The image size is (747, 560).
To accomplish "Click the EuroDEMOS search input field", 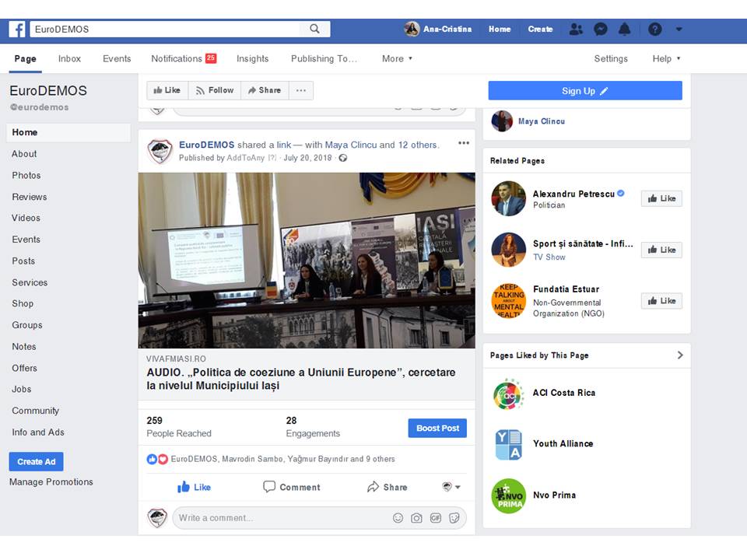I will [x=165, y=29].
